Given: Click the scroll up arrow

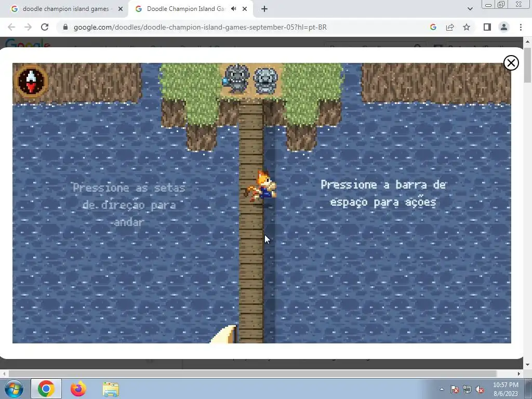Looking at the screenshot, I should tap(527, 42).
